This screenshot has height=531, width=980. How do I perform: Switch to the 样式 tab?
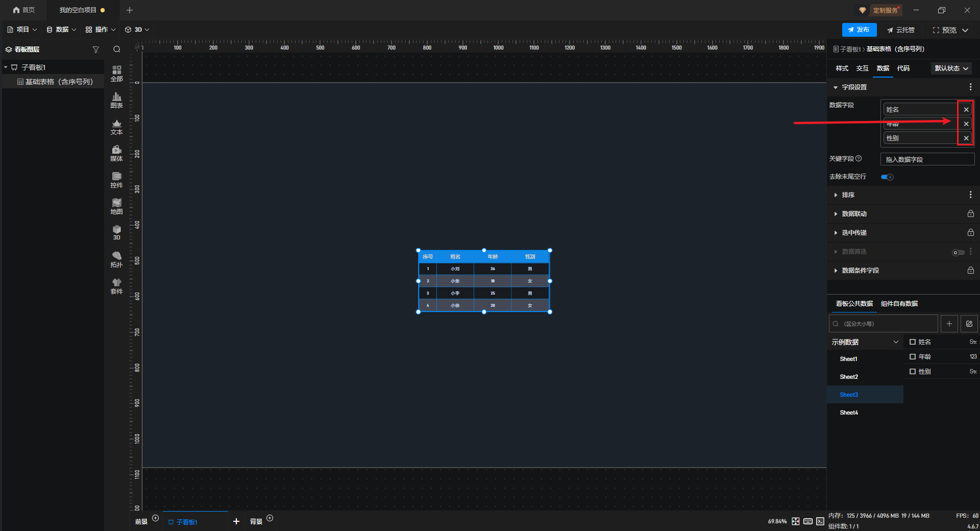[x=842, y=68]
